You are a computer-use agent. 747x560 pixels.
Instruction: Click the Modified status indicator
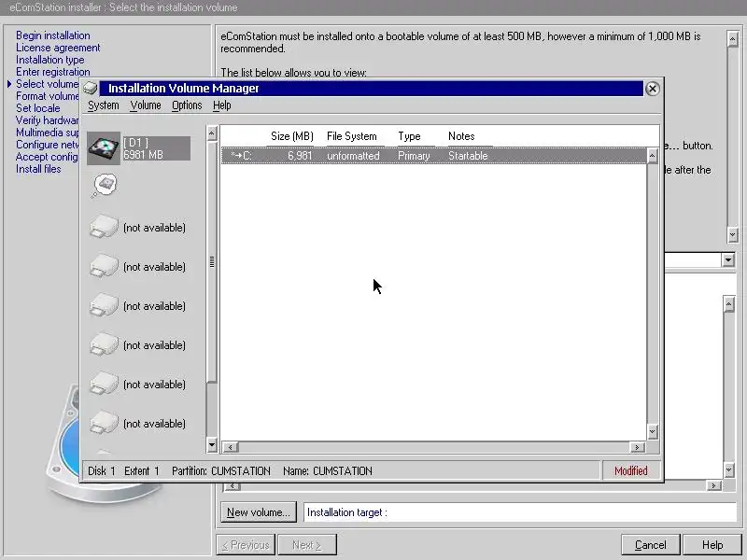click(x=631, y=471)
